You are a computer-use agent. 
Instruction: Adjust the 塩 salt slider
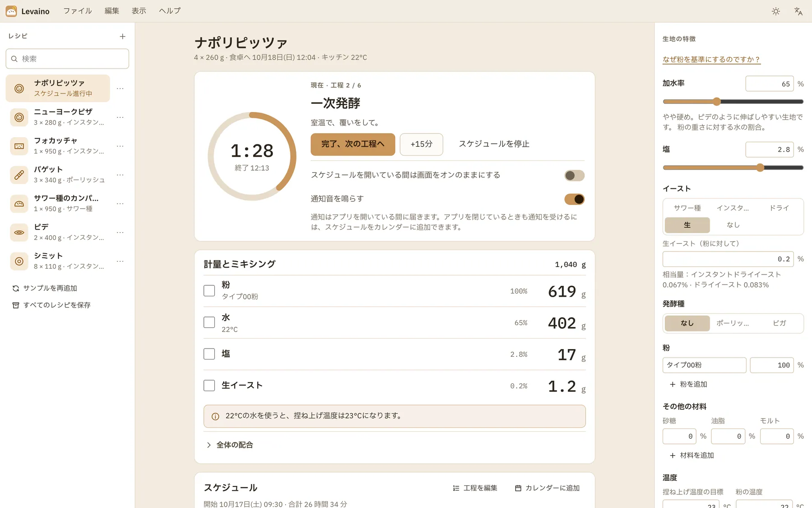point(733,168)
